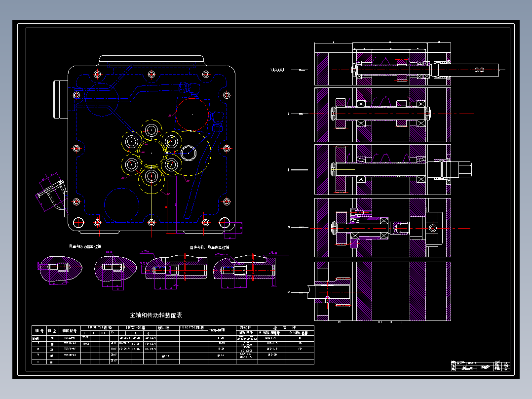Select the large blue circle at gearbox bottom
This screenshot has height=399, width=532.
[121, 205]
